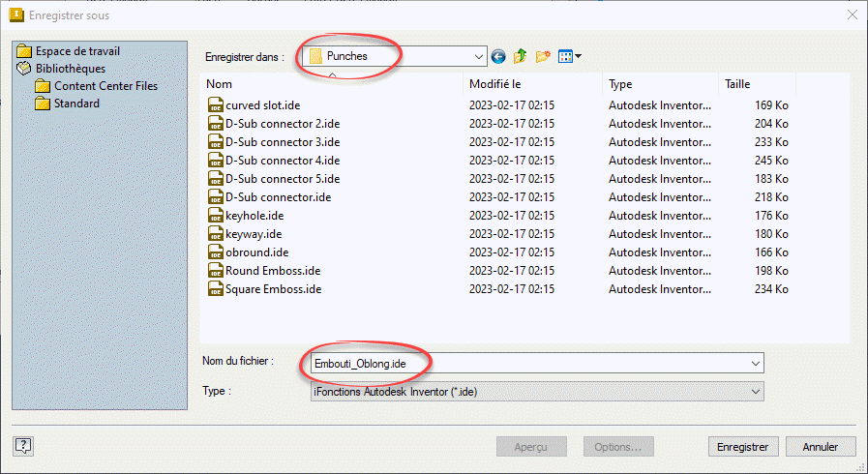Close the Enregistrer sous dialog
This screenshot has height=474, width=868.
(x=853, y=15)
